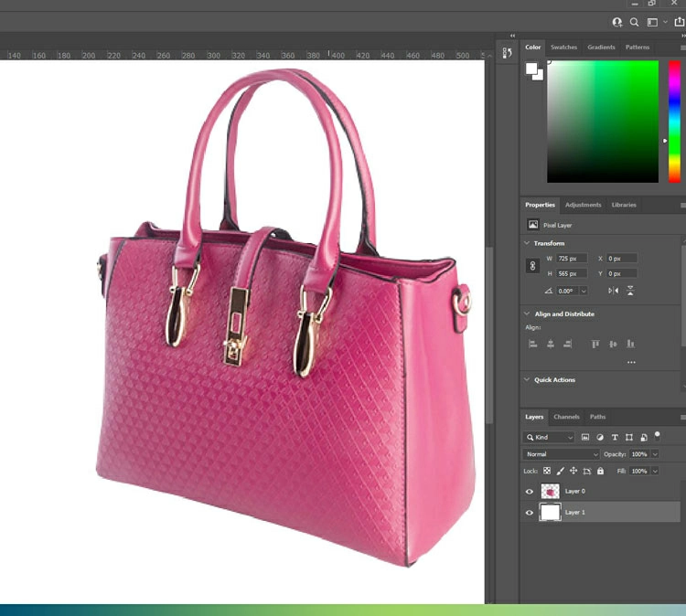This screenshot has height=616, width=686.
Task: Click the three-dots more align options button
Action: [x=631, y=362]
